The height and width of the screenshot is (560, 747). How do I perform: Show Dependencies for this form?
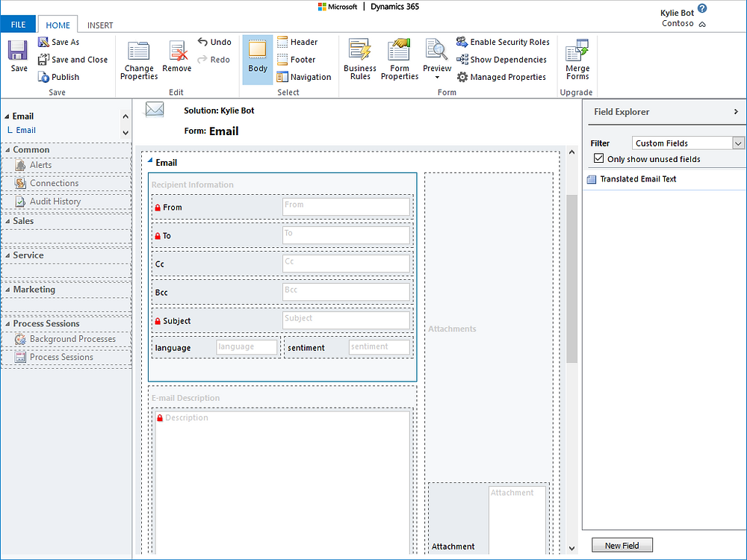click(501, 60)
